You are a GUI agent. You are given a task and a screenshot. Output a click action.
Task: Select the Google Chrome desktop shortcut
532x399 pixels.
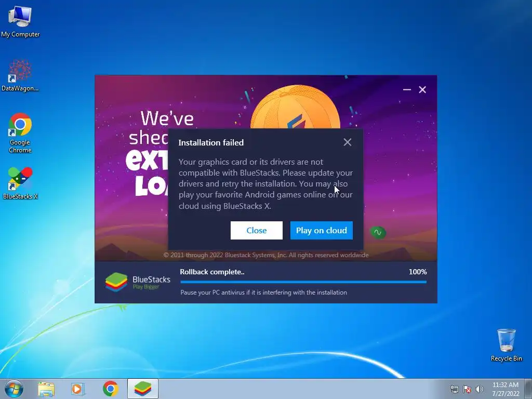point(20,133)
